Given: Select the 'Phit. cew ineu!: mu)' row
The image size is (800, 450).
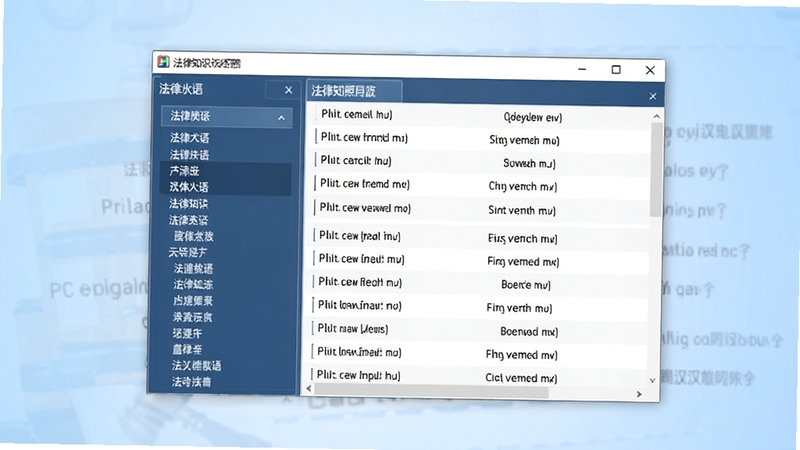Looking at the screenshot, I should 478,260.
